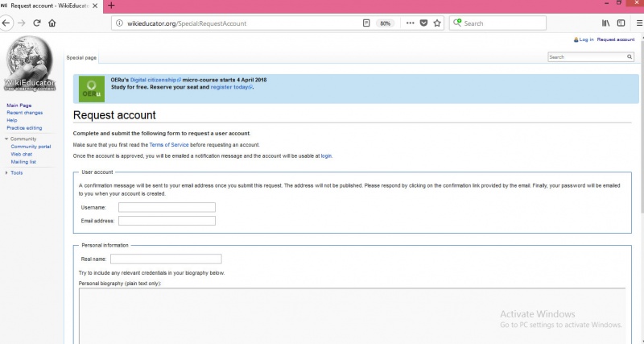The width and height of the screenshot is (644, 344).
Task: Click the search engine magnifier icon
Action: pyautogui.click(x=457, y=23)
